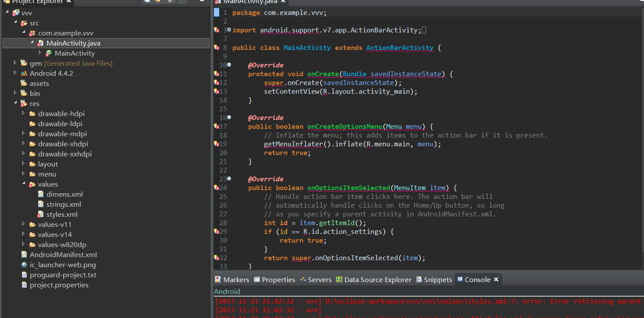Fold the onOptionsItemSelected method at line 23
The height and width of the screenshot is (318, 644).
pyautogui.click(x=229, y=179)
